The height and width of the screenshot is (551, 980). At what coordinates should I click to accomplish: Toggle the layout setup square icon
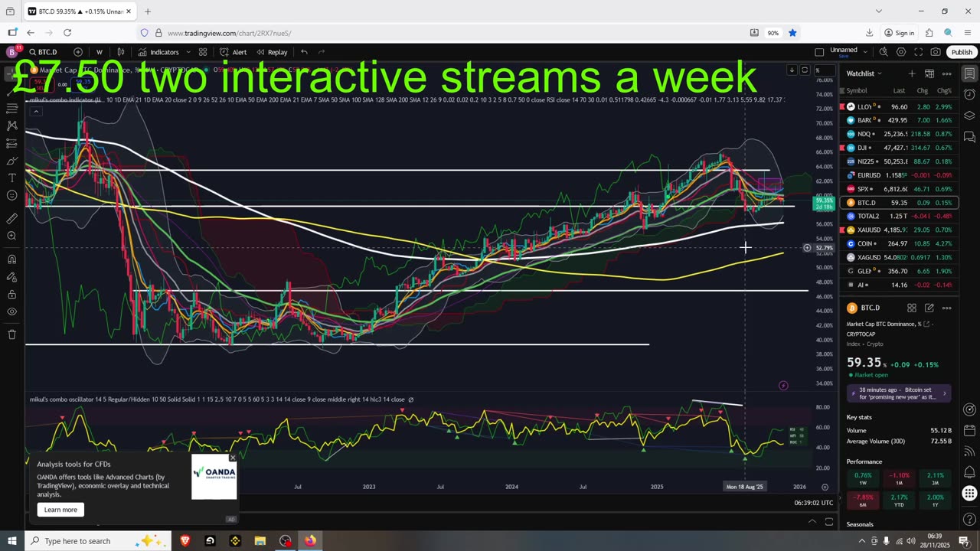[819, 52]
